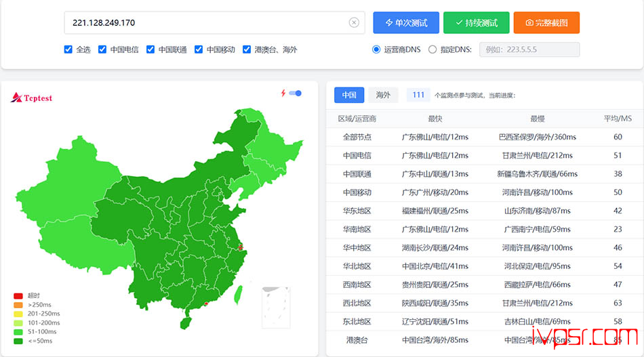The image size is (644, 357).
Task: Click 辽宁沈阳/联通/51ms cell
Action: [x=435, y=322]
